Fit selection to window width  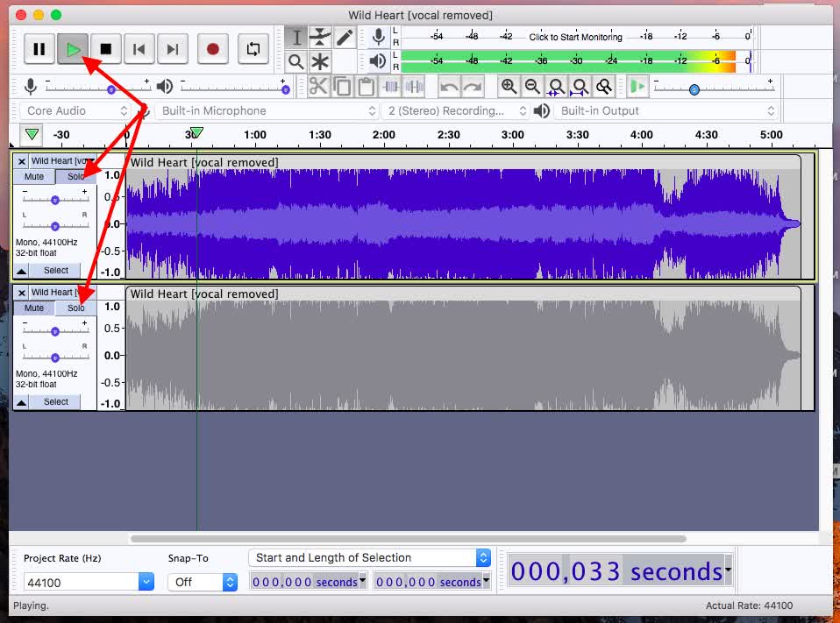[x=556, y=86]
